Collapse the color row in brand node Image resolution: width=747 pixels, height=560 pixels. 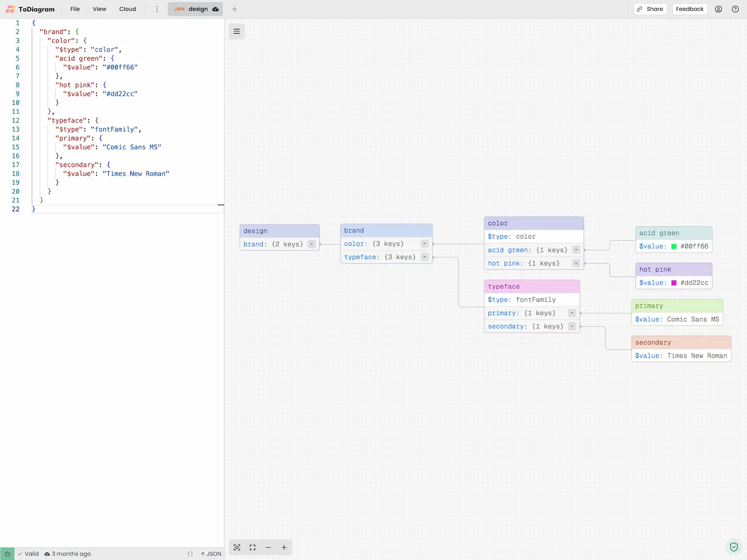(x=424, y=244)
